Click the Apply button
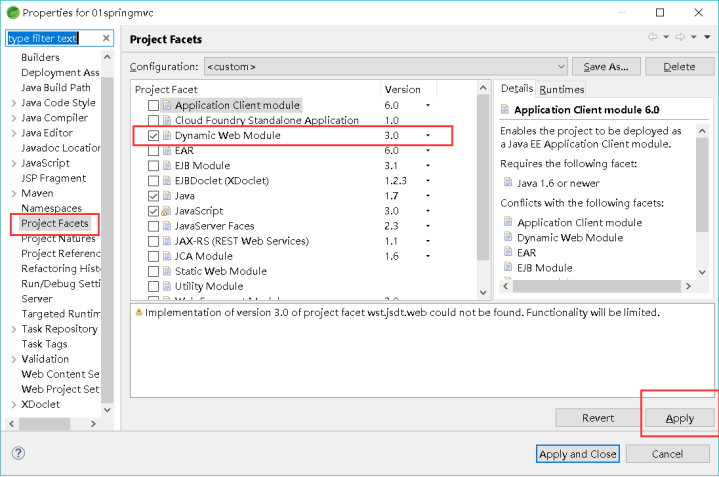 click(x=679, y=418)
